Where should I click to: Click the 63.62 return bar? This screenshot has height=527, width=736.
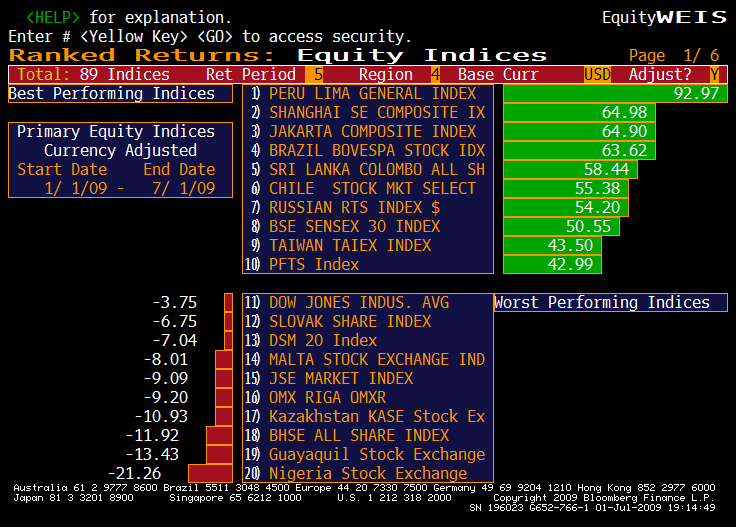[x=579, y=150]
